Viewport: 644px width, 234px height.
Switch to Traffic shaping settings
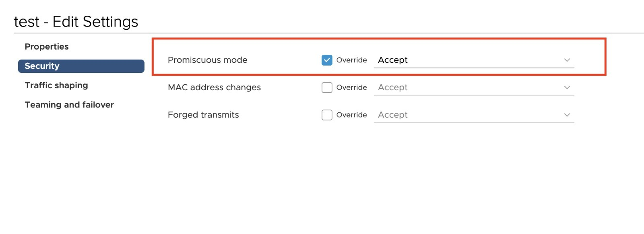[56, 85]
